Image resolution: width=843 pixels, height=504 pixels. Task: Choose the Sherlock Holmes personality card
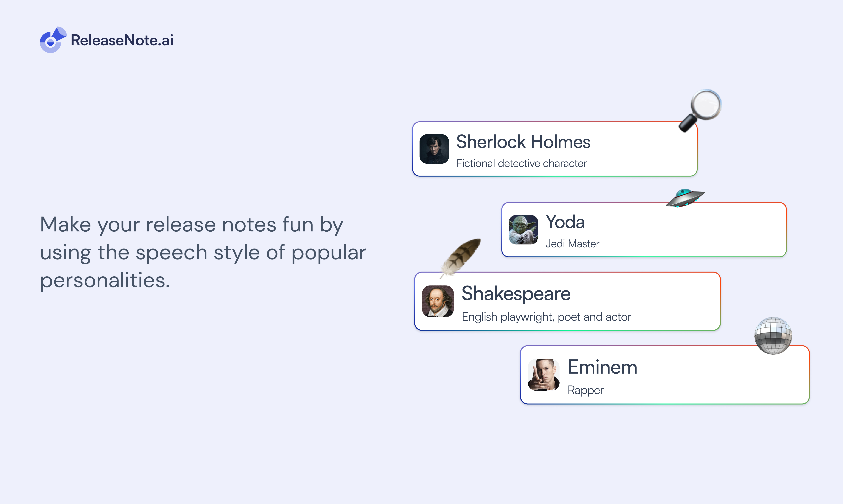(x=555, y=149)
